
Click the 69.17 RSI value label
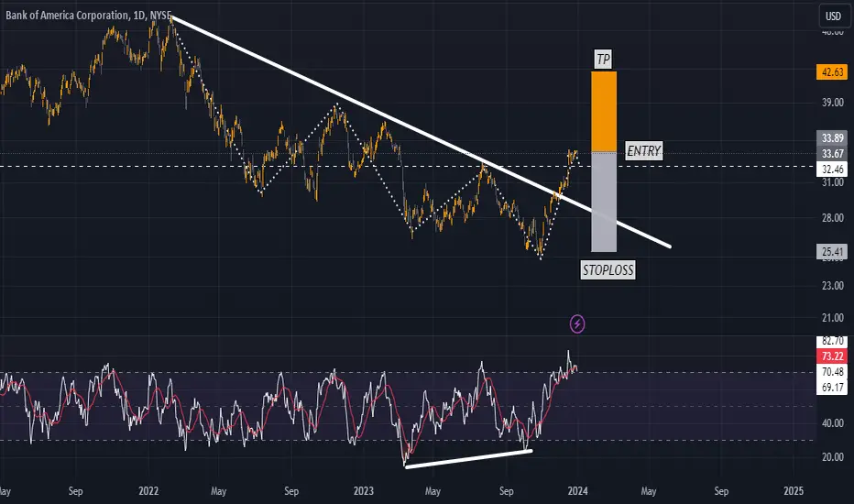[832, 388]
